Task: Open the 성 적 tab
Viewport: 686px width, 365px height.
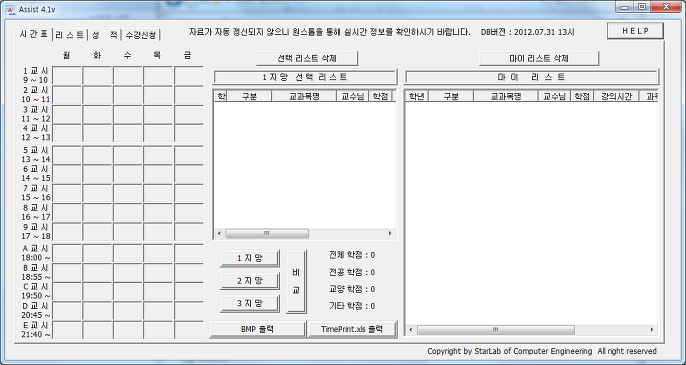Action: [x=105, y=35]
